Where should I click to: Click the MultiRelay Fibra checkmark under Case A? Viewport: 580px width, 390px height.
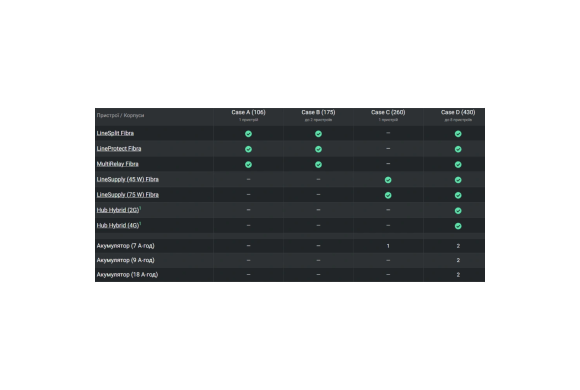[x=248, y=164]
